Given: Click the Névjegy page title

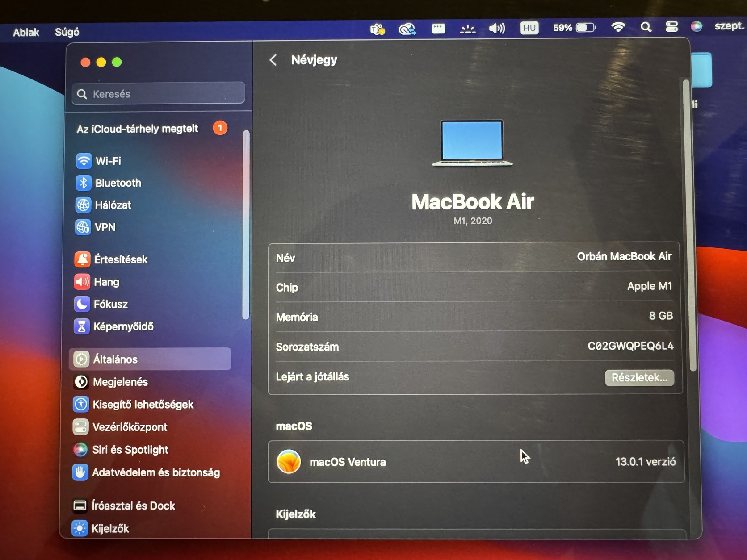Looking at the screenshot, I should click(314, 60).
